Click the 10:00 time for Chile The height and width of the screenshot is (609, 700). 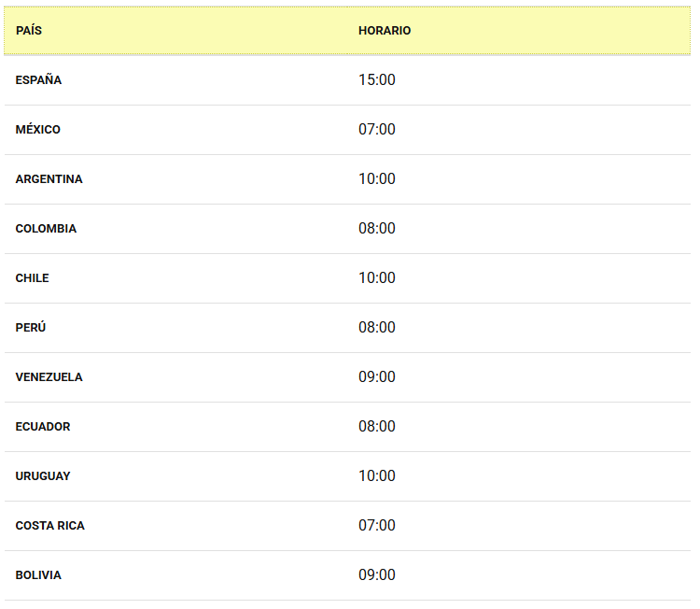[x=377, y=278]
